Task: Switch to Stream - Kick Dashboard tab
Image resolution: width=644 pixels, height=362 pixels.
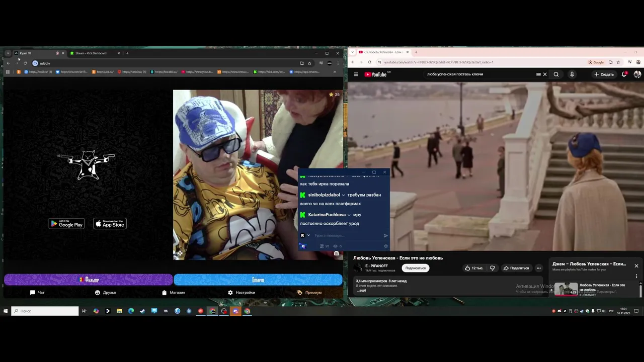Action: 94,53
